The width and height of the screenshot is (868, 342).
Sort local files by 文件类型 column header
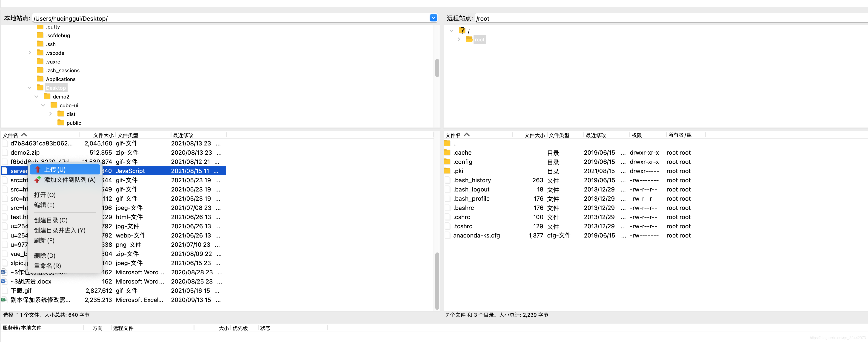pyautogui.click(x=143, y=135)
